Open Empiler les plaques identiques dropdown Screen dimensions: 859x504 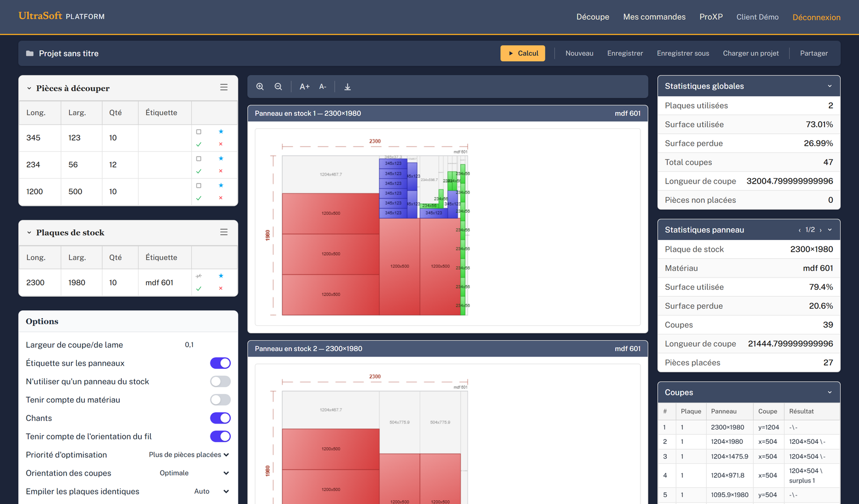(x=212, y=491)
